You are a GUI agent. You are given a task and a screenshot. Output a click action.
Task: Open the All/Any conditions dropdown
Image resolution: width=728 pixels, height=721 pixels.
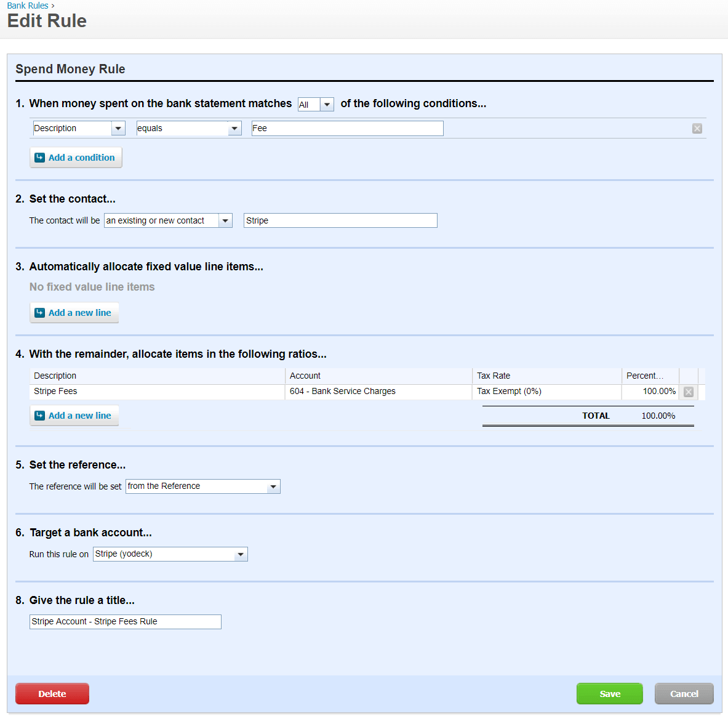coord(326,104)
